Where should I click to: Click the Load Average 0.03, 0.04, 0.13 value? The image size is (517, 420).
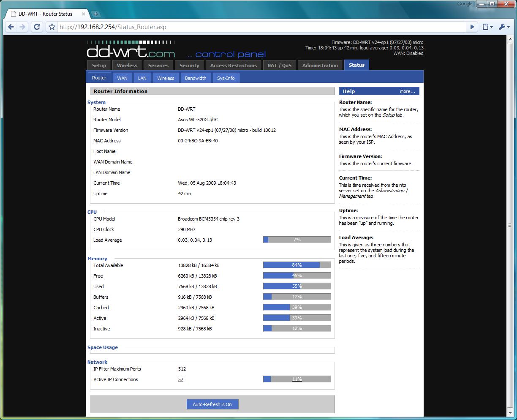click(195, 240)
